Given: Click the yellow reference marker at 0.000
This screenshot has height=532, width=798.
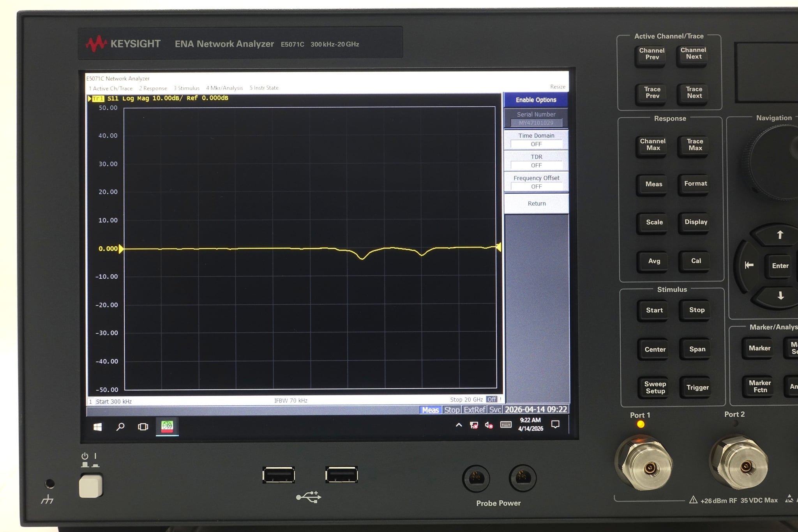Looking at the screenshot, I should (121, 249).
